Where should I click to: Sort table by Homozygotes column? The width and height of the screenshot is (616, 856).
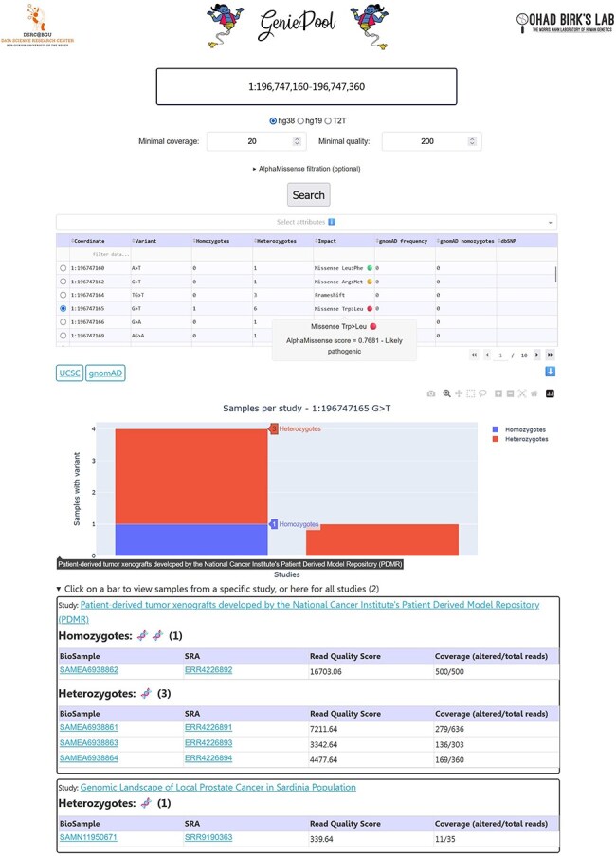point(194,241)
